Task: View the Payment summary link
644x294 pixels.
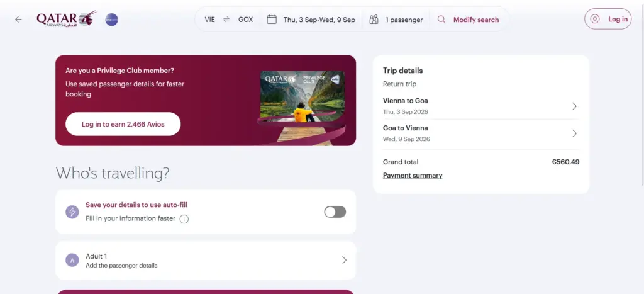Action: click(x=413, y=176)
